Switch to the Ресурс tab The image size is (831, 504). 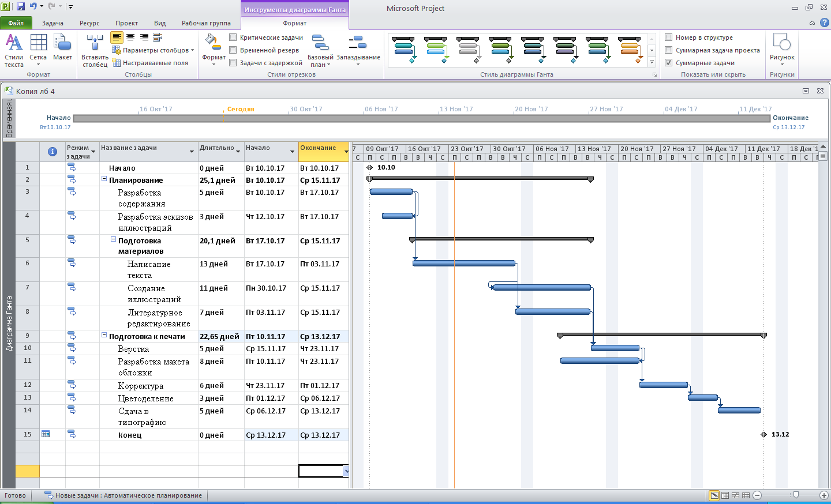tap(89, 23)
